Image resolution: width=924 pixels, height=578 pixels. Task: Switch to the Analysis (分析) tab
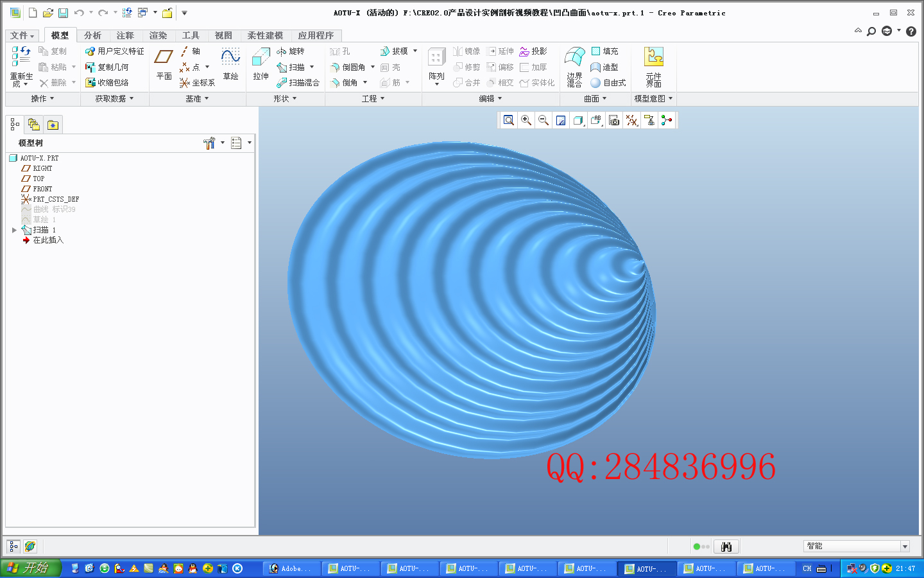coord(92,35)
